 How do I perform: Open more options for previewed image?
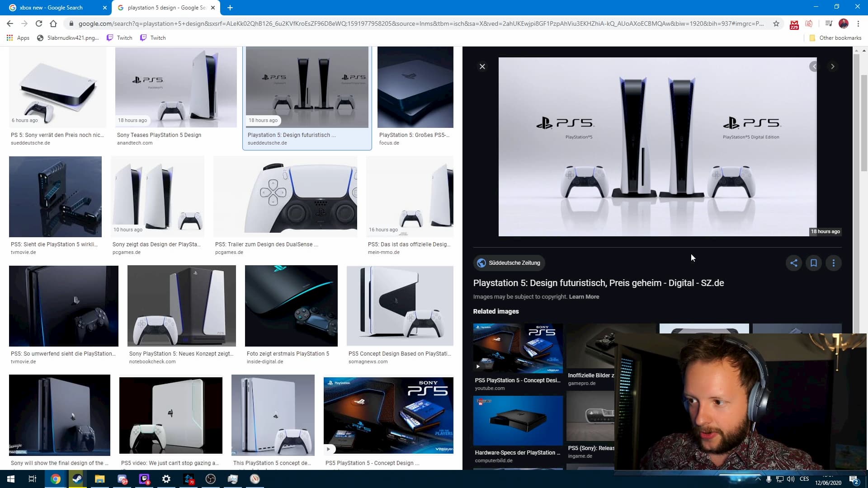coord(834,263)
